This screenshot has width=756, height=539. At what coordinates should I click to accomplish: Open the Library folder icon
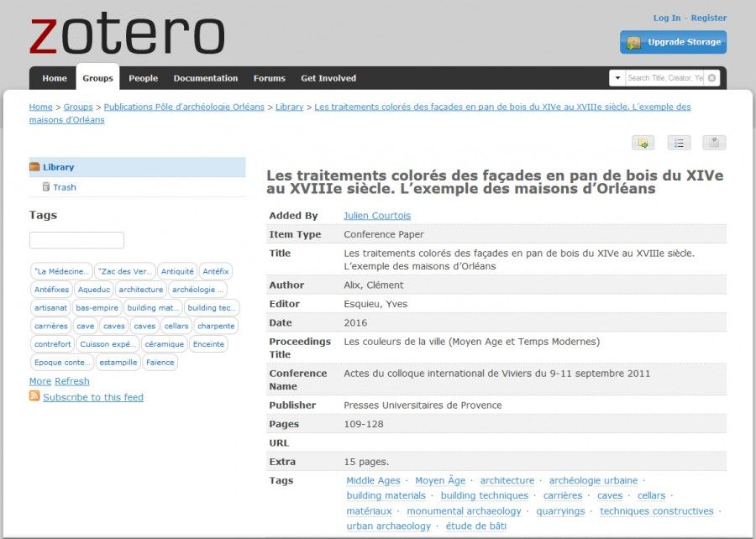pyautogui.click(x=35, y=167)
